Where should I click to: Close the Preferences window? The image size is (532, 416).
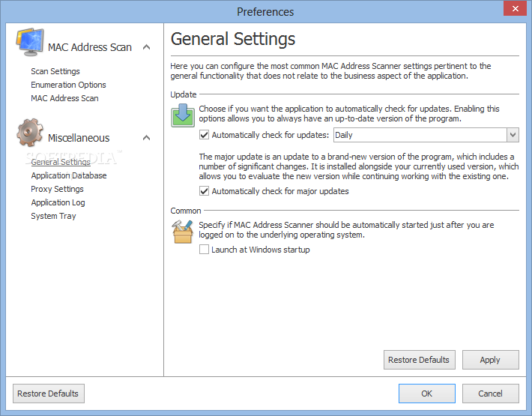coord(515,8)
